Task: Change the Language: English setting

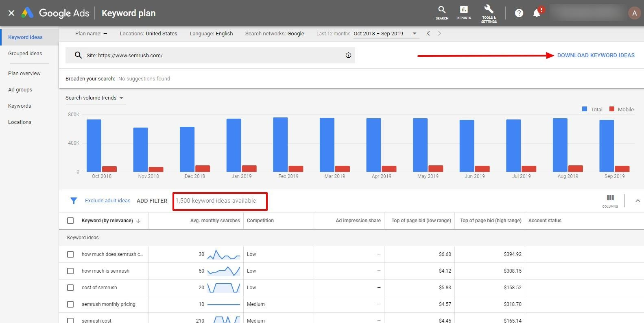Action: (x=211, y=33)
